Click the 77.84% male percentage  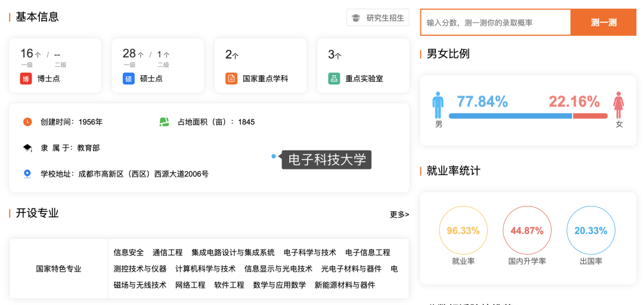point(482,101)
